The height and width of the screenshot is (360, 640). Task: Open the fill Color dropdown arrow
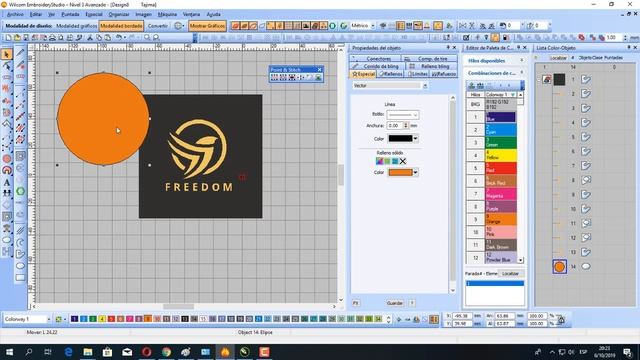tap(416, 173)
